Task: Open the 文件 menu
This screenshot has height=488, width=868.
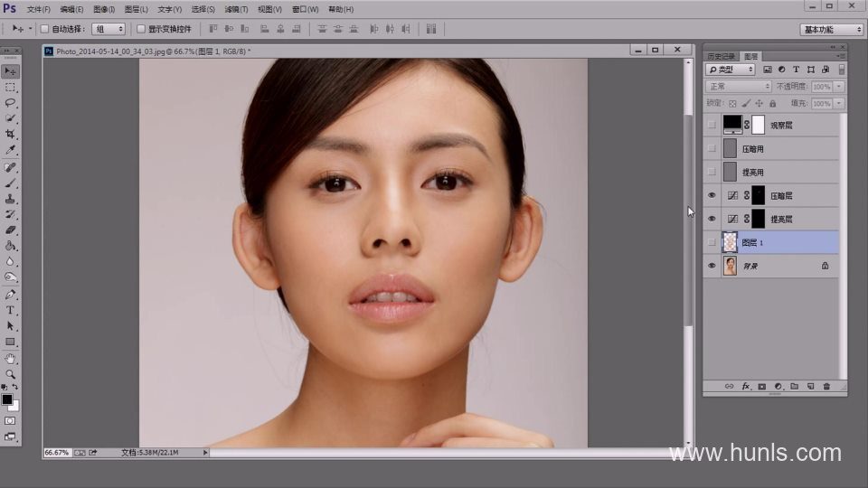Action: 38,9
